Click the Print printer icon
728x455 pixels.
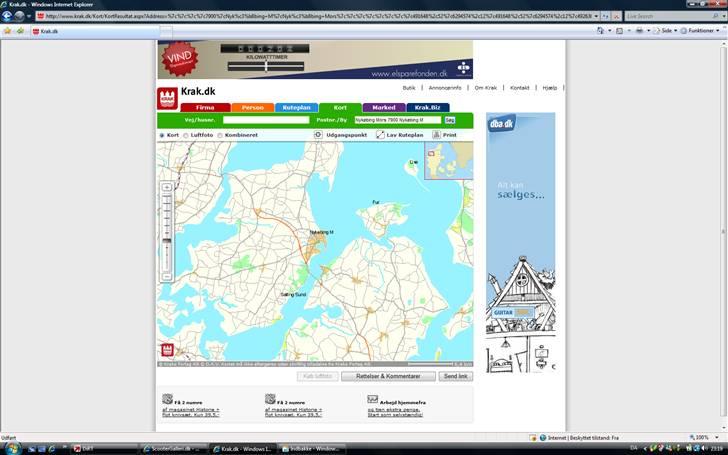(436, 134)
